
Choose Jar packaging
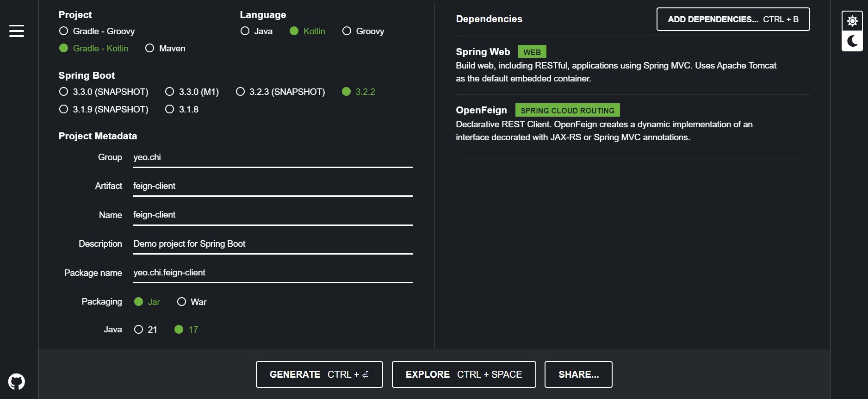tap(147, 302)
